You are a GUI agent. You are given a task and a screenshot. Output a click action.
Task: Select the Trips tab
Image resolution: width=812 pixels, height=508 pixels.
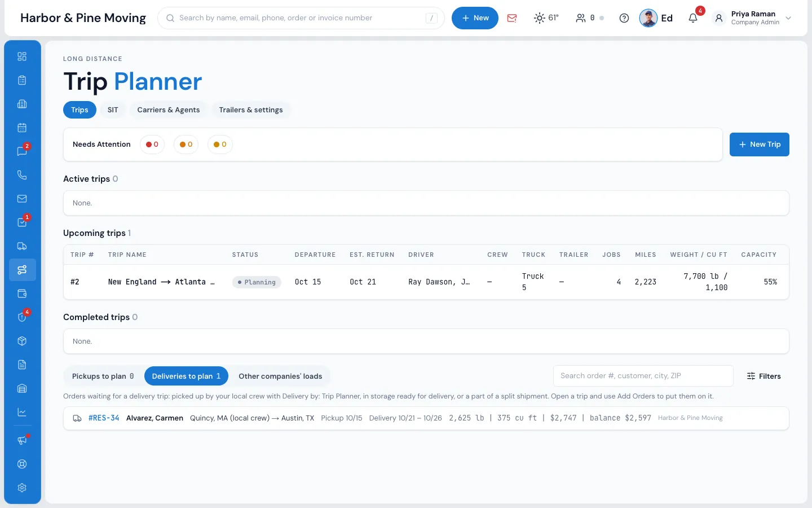click(80, 110)
